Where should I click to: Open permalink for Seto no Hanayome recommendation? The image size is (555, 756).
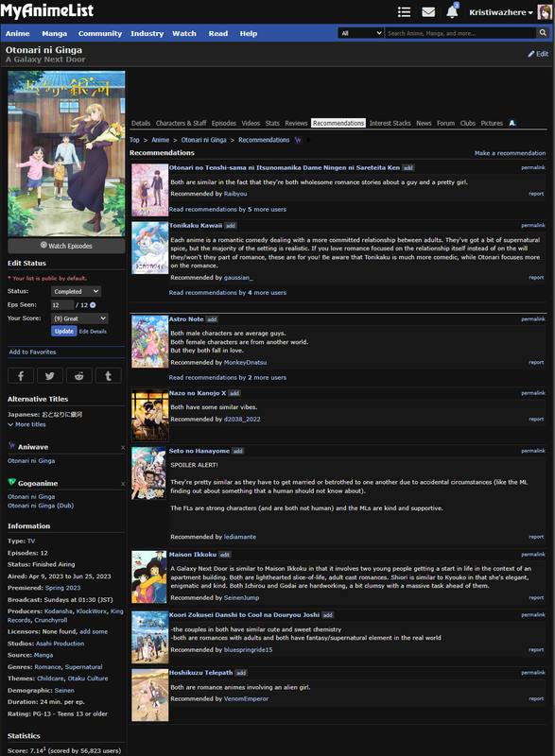pos(533,451)
